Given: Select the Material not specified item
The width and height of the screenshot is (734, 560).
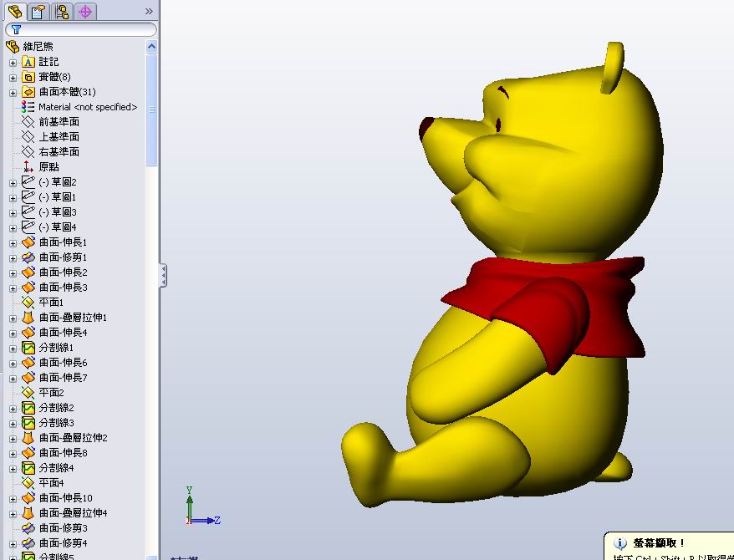Looking at the screenshot, I should (x=88, y=107).
